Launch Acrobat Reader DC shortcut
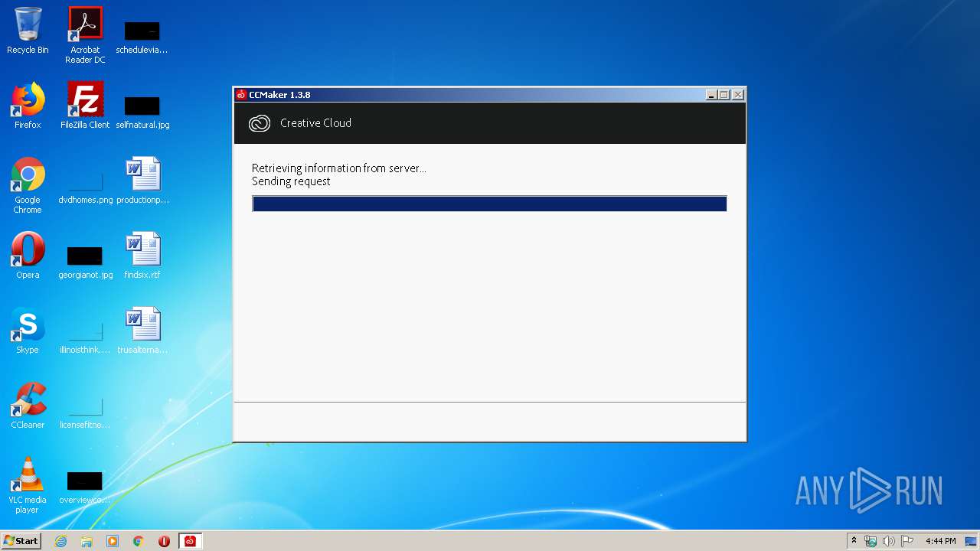This screenshot has height=551, width=980. (85, 35)
